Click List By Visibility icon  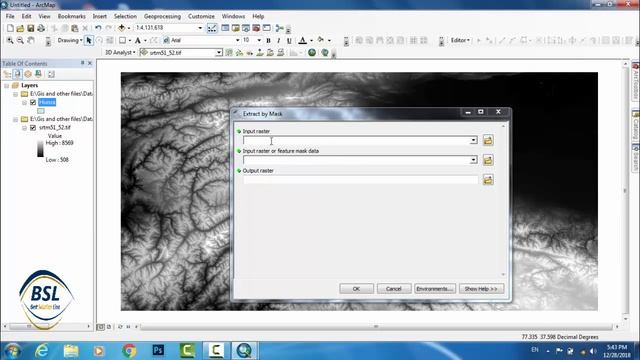tap(28, 74)
